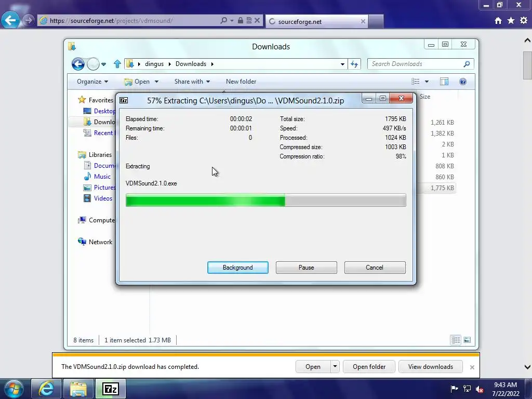The height and width of the screenshot is (399, 532).
Task: Click the IE back arrow button
Action: coord(10,20)
